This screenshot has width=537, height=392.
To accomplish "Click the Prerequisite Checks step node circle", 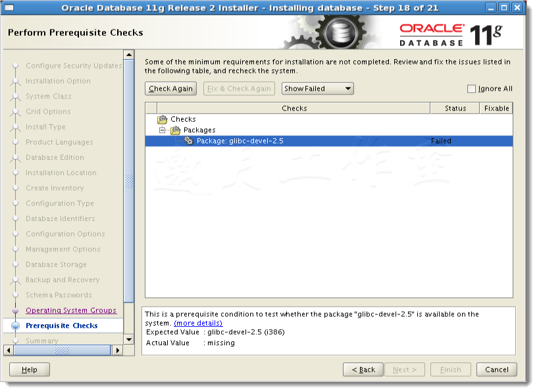I will point(16,326).
